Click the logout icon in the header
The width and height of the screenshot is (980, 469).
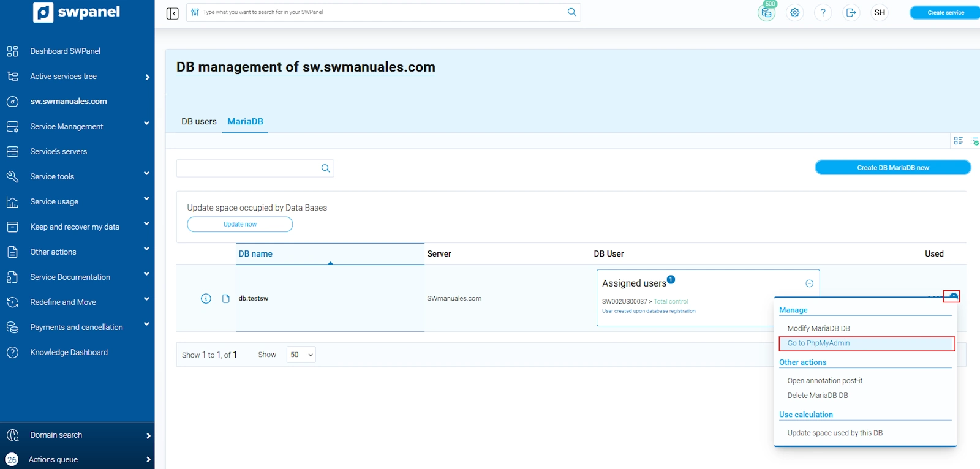pyautogui.click(x=851, y=13)
